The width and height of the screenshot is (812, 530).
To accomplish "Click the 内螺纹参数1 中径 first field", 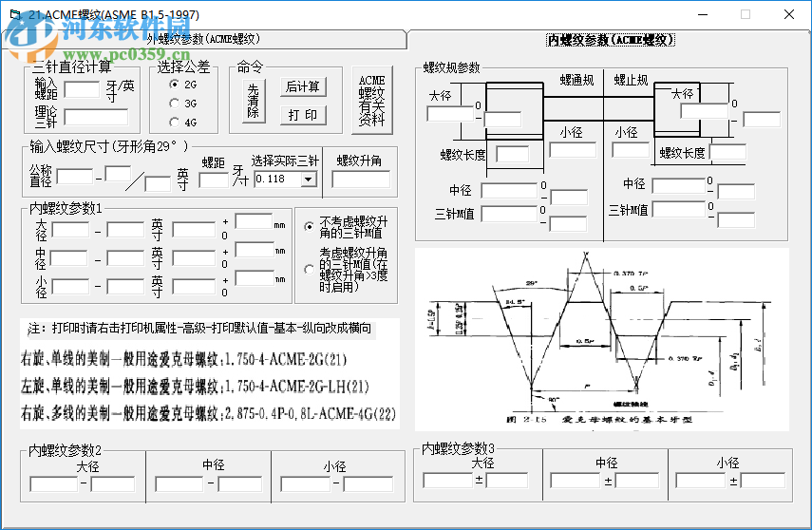I will tap(68, 258).
